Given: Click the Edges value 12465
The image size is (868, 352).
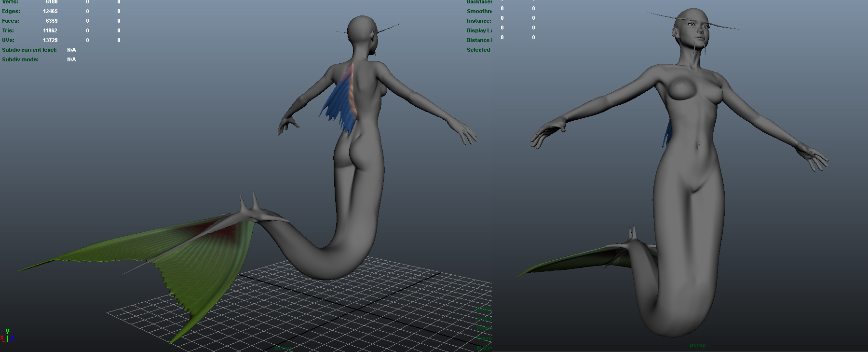Looking at the screenshot, I should point(50,11).
